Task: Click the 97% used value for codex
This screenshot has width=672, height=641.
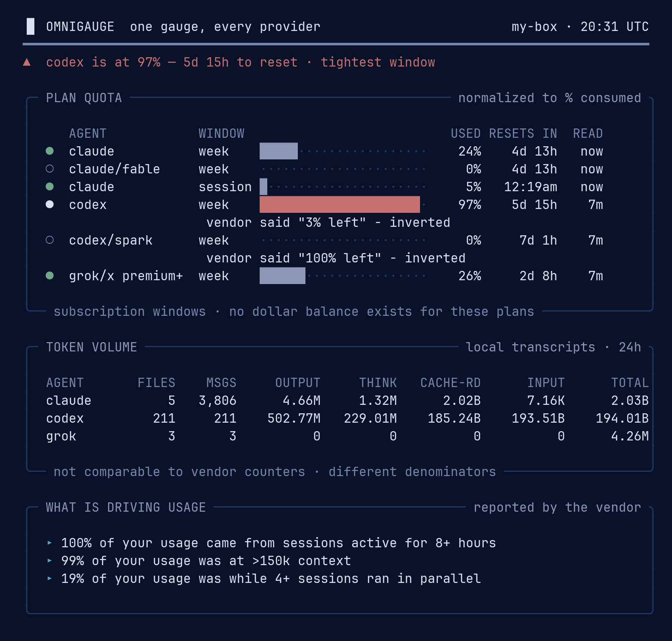Action: [x=470, y=205]
